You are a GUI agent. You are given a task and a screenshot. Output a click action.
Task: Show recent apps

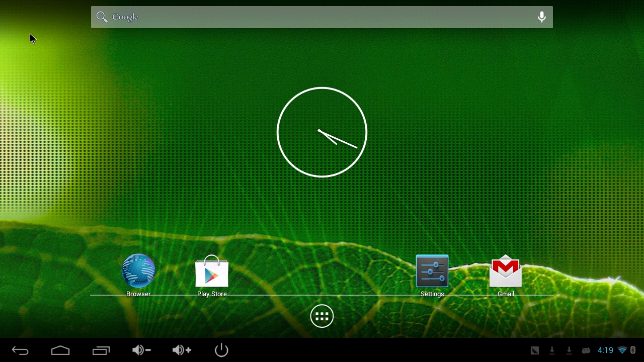pyautogui.click(x=101, y=350)
